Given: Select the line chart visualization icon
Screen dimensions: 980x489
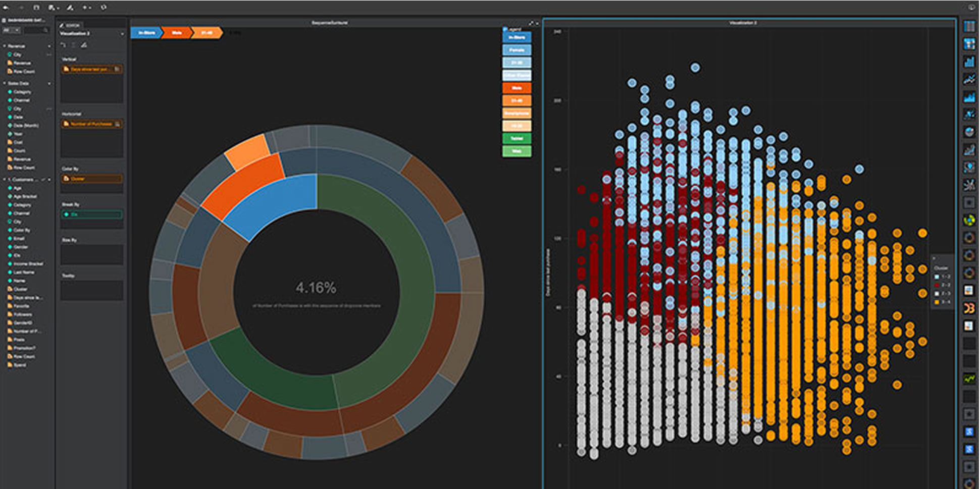Looking at the screenshot, I should click(969, 79).
